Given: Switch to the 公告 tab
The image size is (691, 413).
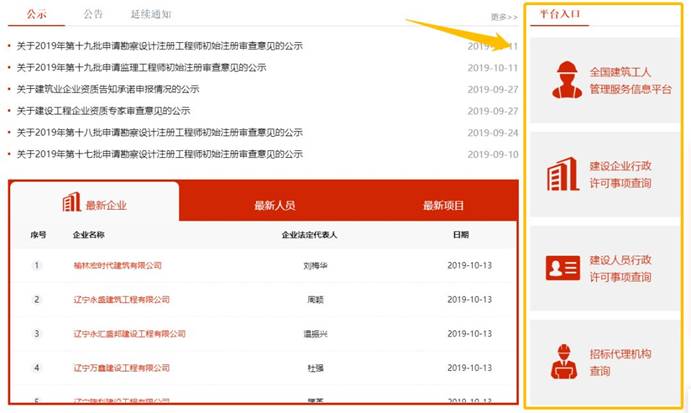Looking at the screenshot, I should pyautogui.click(x=93, y=14).
